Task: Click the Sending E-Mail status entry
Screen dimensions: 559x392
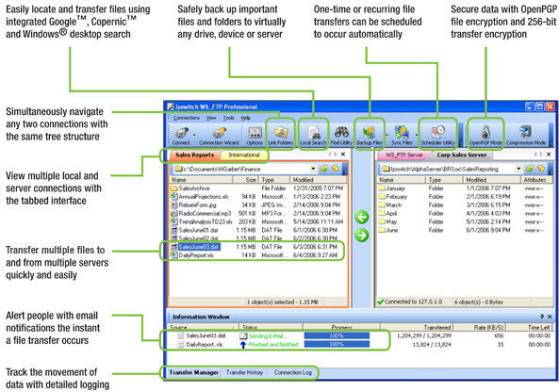Action: [264, 335]
